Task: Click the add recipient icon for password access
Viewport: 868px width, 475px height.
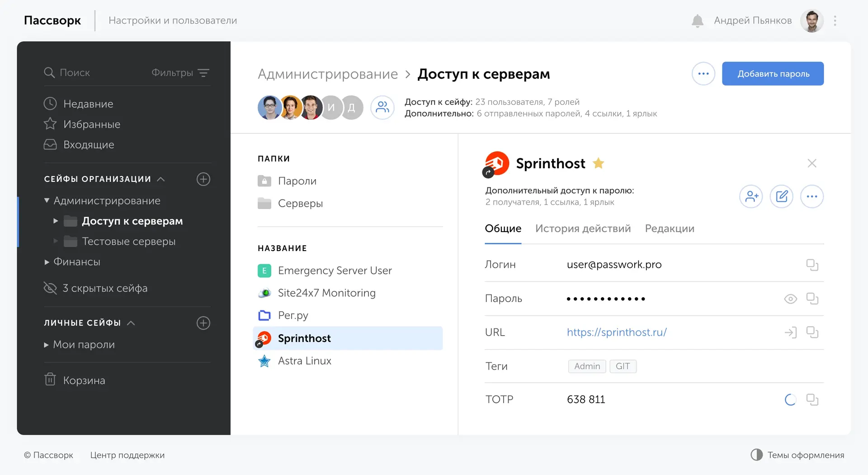Action: pos(750,196)
